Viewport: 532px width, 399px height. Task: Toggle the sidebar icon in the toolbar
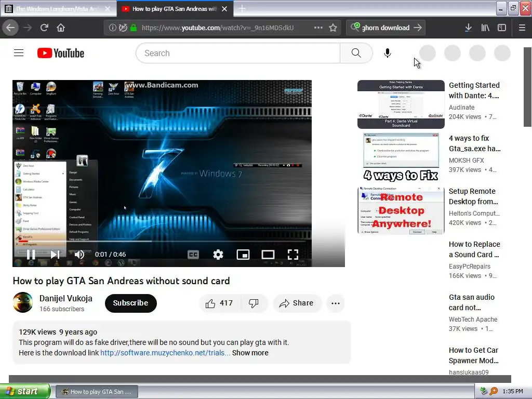pyautogui.click(x=502, y=28)
